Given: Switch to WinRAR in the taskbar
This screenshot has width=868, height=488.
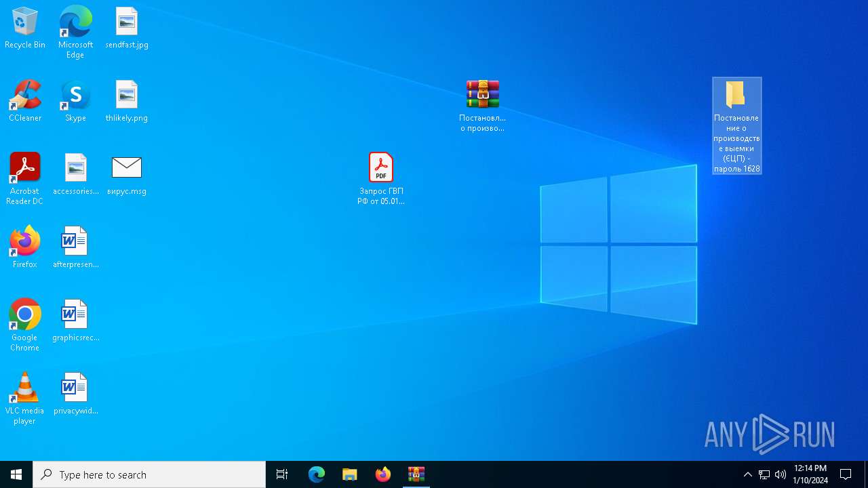Looking at the screenshot, I should [416, 474].
